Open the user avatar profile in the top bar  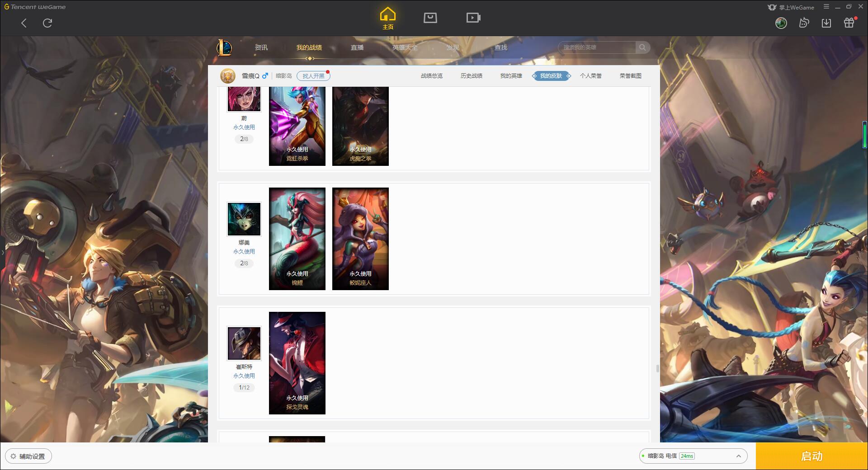coord(781,23)
